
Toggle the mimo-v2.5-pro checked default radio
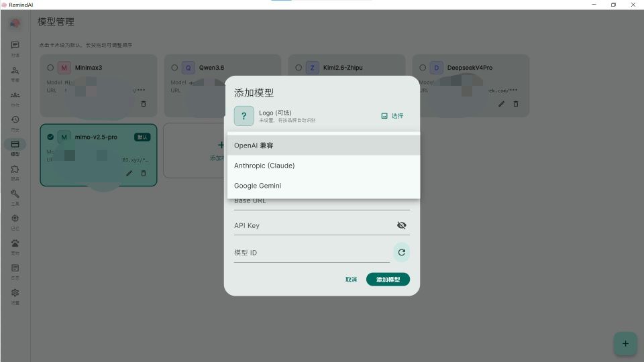50,137
